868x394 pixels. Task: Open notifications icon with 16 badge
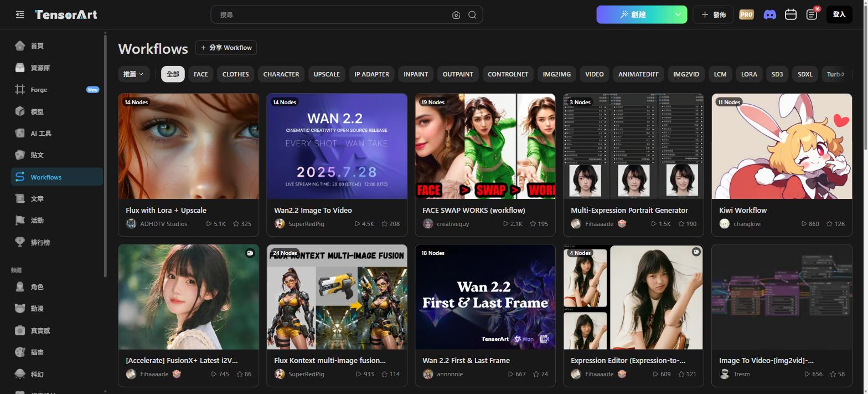(812, 14)
